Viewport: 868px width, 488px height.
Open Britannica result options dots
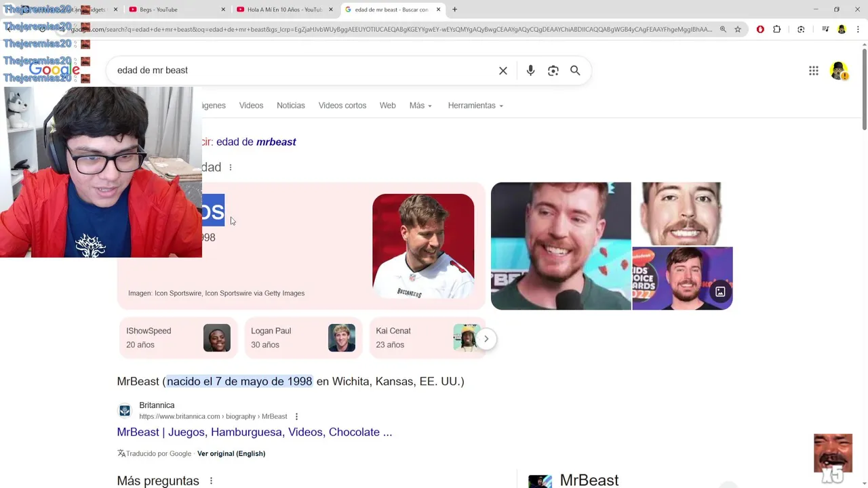296,417
